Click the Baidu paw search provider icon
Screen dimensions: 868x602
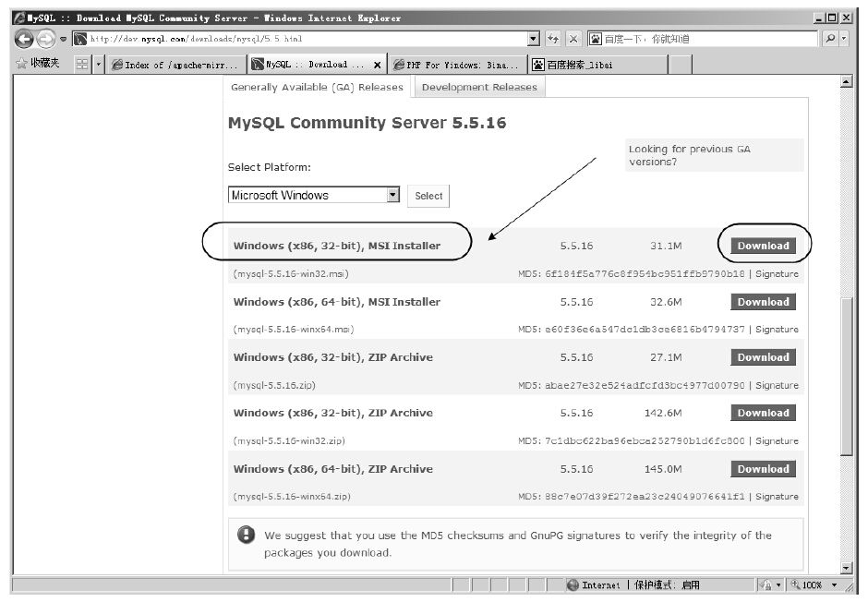pyautogui.click(x=595, y=39)
